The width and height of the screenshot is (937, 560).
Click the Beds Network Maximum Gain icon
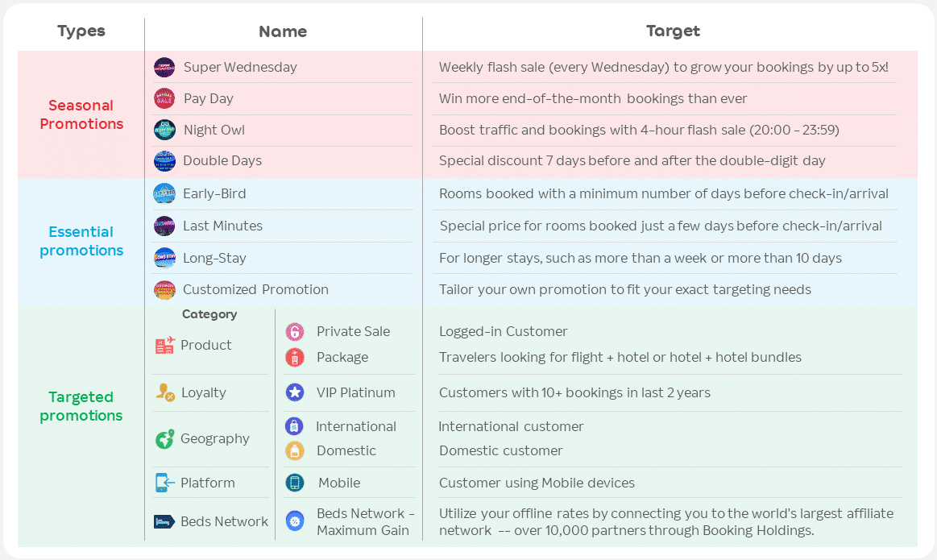[295, 521]
